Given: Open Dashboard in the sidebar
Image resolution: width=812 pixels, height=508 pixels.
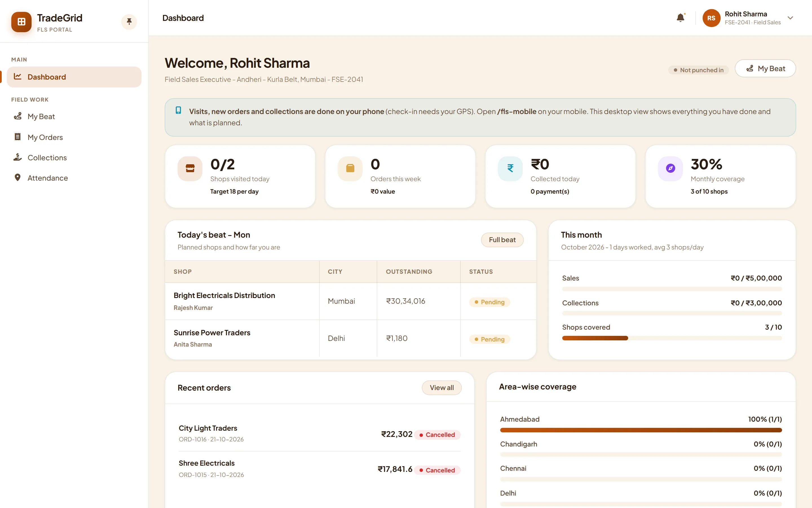Looking at the screenshot, I should (74, 77).
